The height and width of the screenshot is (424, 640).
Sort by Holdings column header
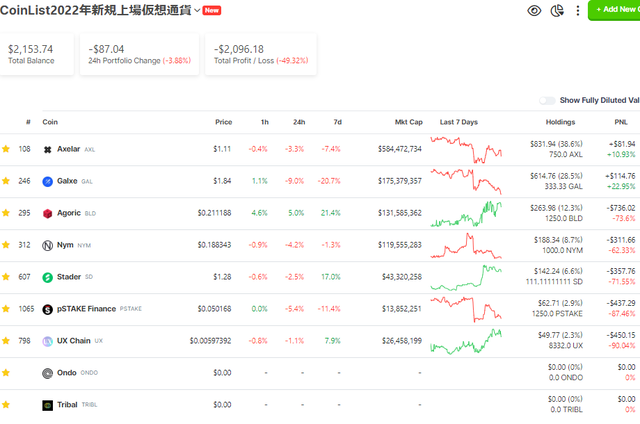(x=560, y=122)
